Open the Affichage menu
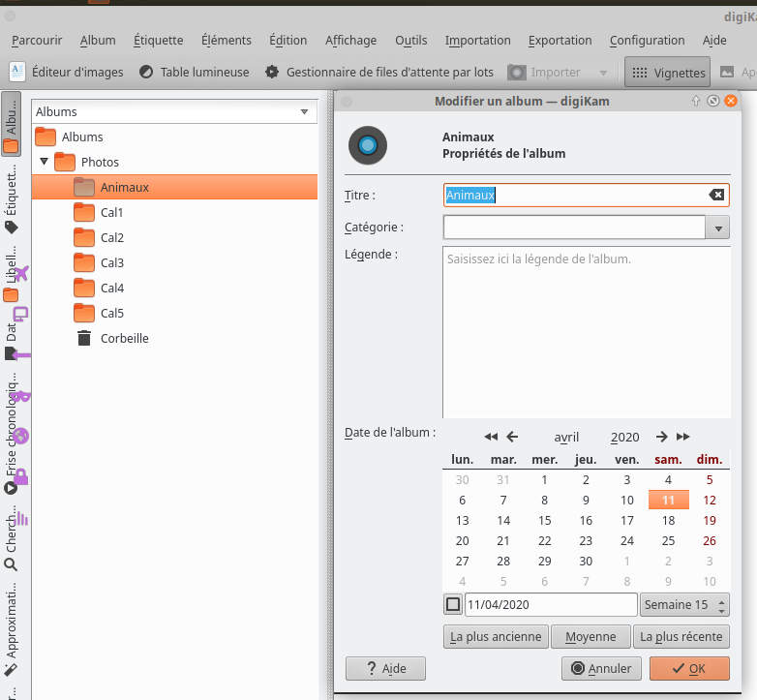 coord(351,40)
